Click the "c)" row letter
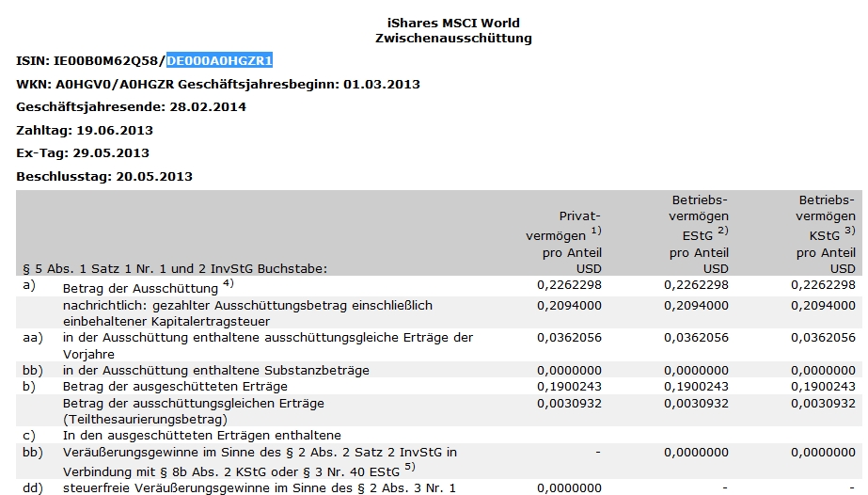Image resolution: width=868 pixels, height=495 pixels. (29, 436)
